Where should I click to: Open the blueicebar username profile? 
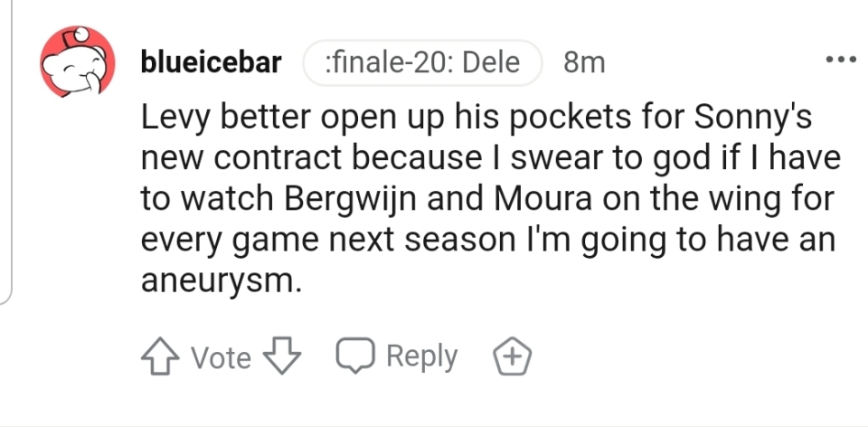[x=211, y=62]
